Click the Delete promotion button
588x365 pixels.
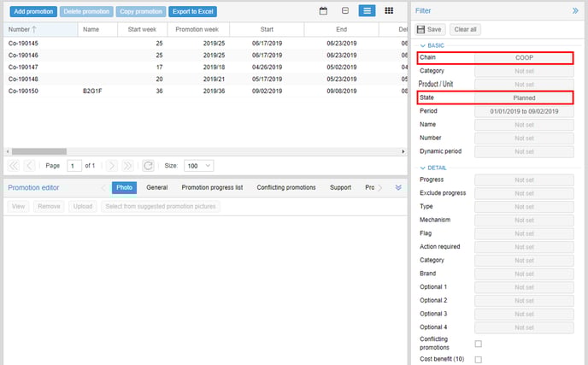click(x=86, y=12)
